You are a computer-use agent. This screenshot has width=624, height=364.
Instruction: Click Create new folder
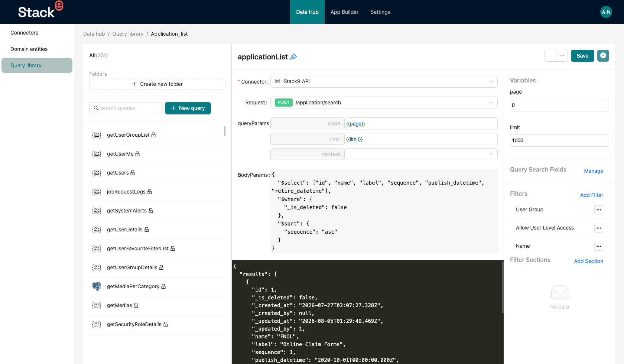pyautogui.click(x=157, y=84)
